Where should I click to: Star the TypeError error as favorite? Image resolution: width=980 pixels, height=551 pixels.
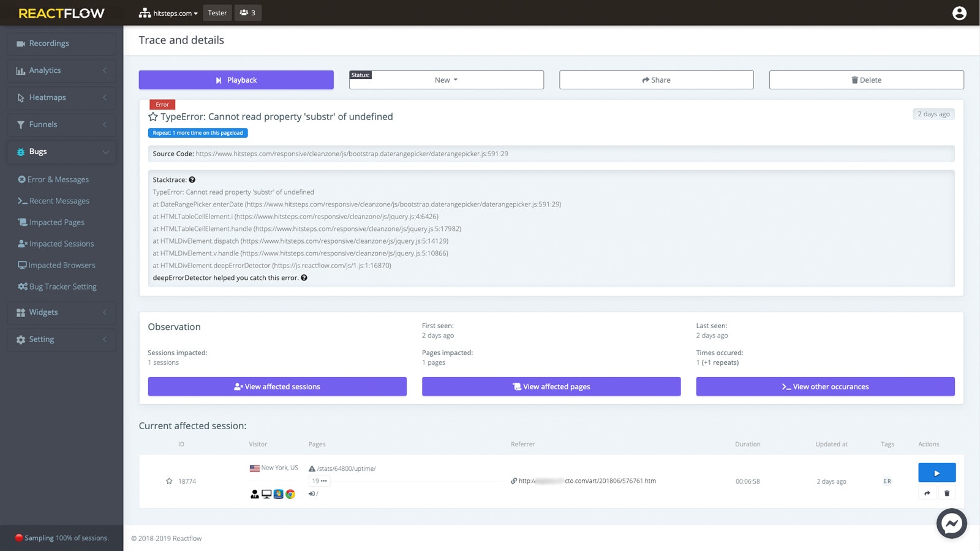pyautogui.click(x=153, y=116)
